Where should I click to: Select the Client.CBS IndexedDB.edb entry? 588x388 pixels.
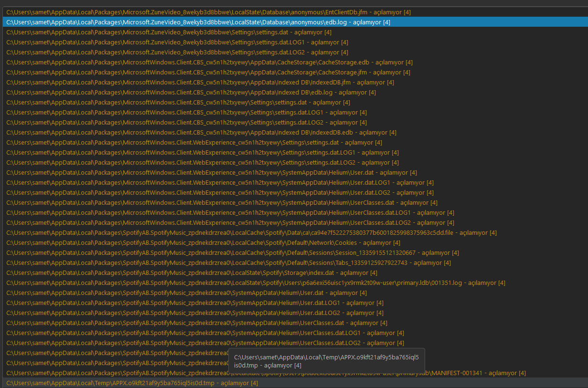pos(295,132)
